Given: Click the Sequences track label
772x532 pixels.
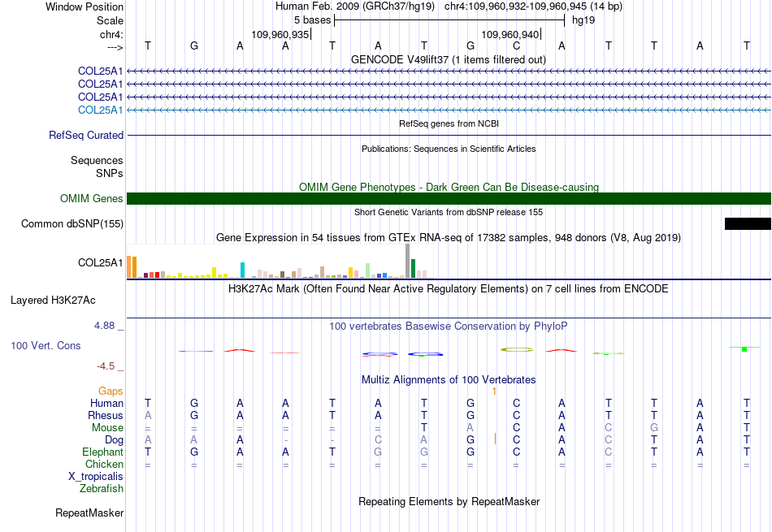Looking at the screenshot, I should tap(97, 161).
